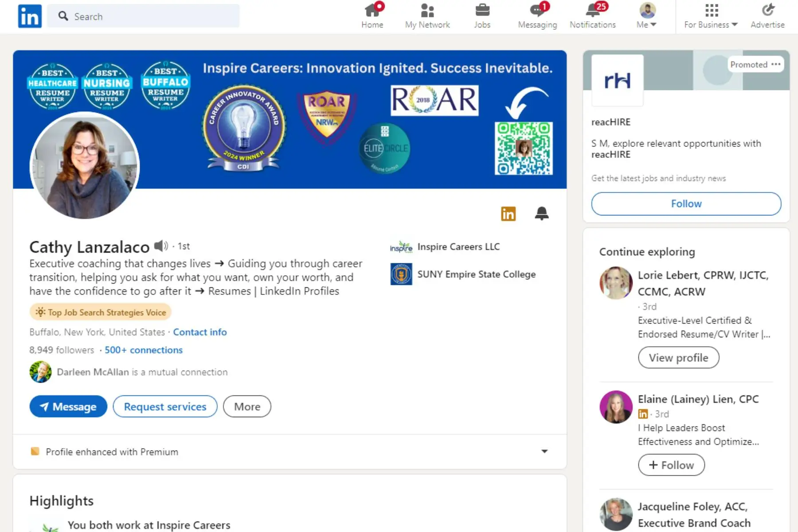Click the Search input field
The image size is (798, 532).
coord(143,16)
